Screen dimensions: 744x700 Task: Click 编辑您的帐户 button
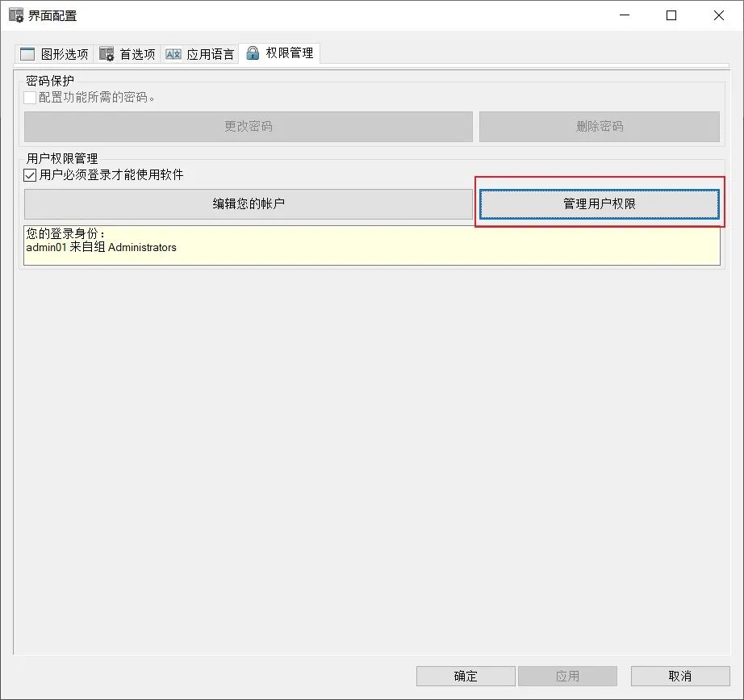point(248,204)
